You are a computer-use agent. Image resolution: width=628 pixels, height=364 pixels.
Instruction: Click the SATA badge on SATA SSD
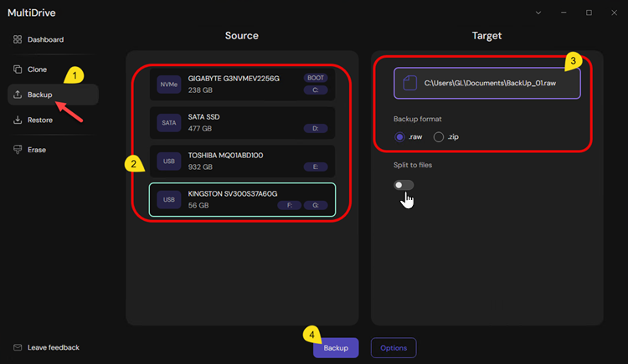[167, 123]
